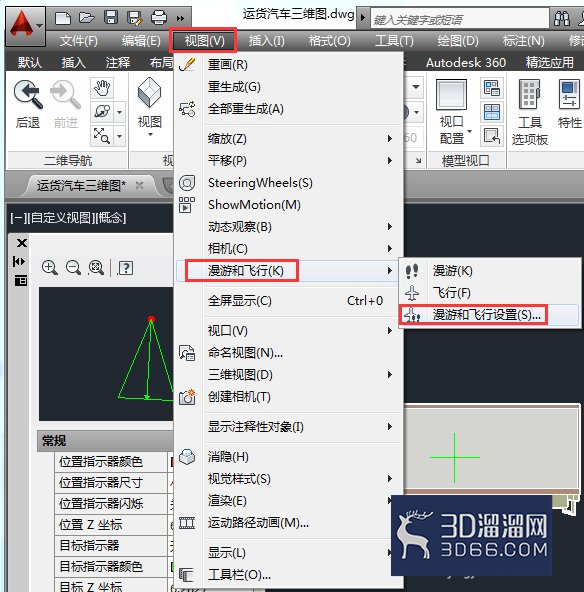
Task: Select 漫游(K) walk in submenu
Action: 490,271
